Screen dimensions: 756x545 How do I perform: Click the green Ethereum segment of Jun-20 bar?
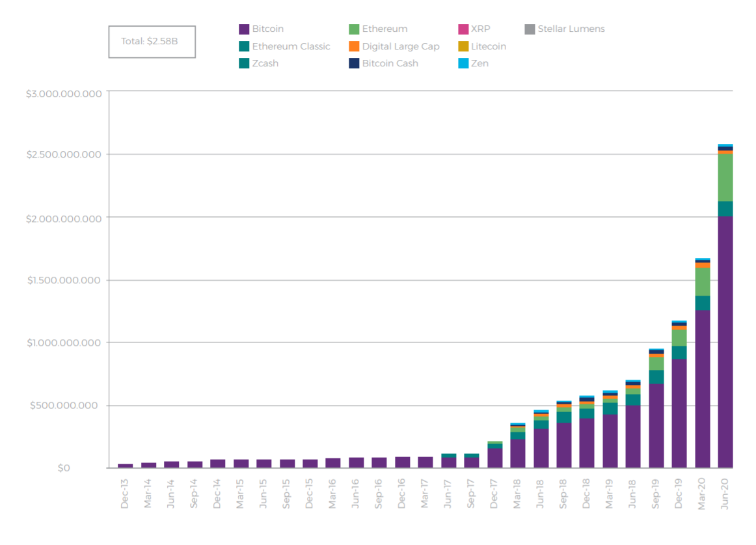tap(725, 177)
